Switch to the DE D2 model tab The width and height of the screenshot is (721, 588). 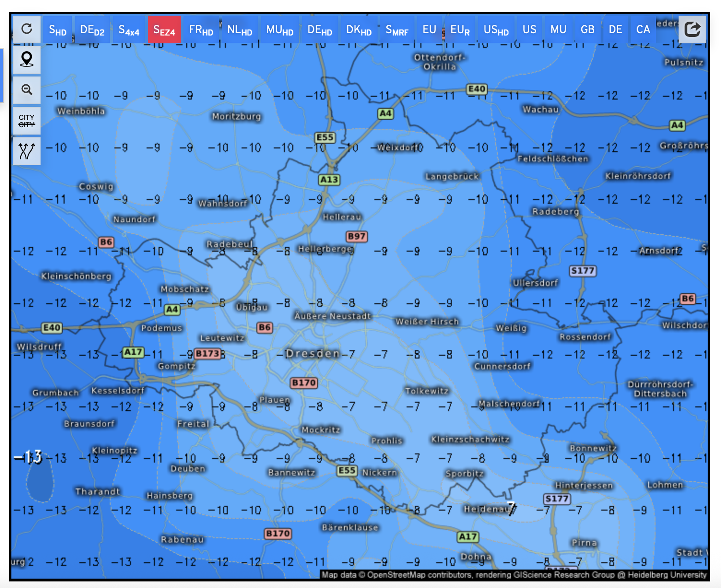(92, 30)
